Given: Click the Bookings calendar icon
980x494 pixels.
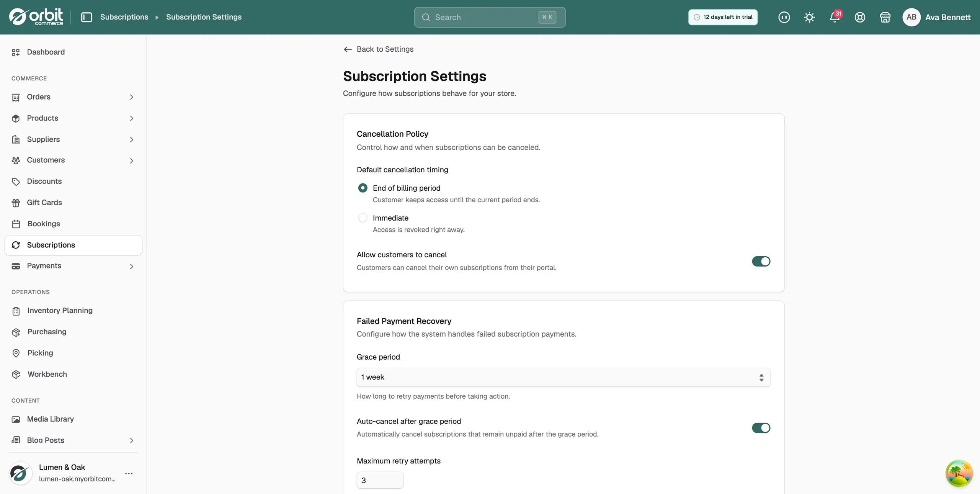Looking at the screenshot, I should click(x=16, y=224).
